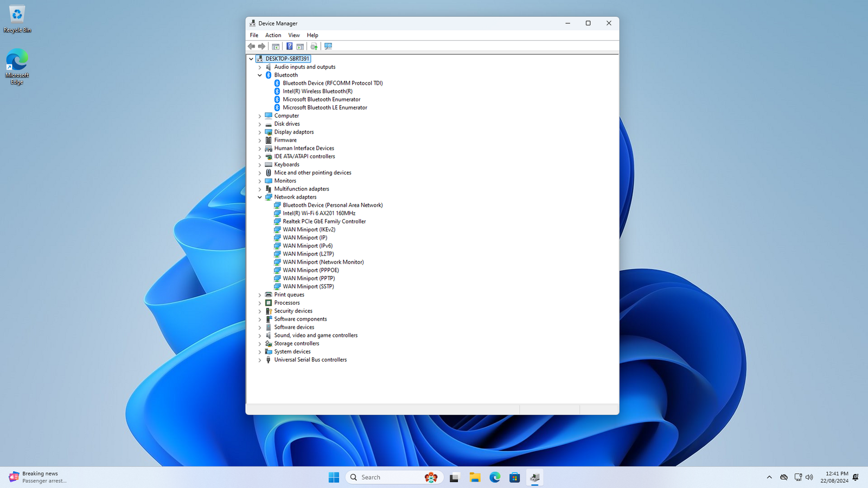Click the taskbar Search box

[x=394, y=477]
